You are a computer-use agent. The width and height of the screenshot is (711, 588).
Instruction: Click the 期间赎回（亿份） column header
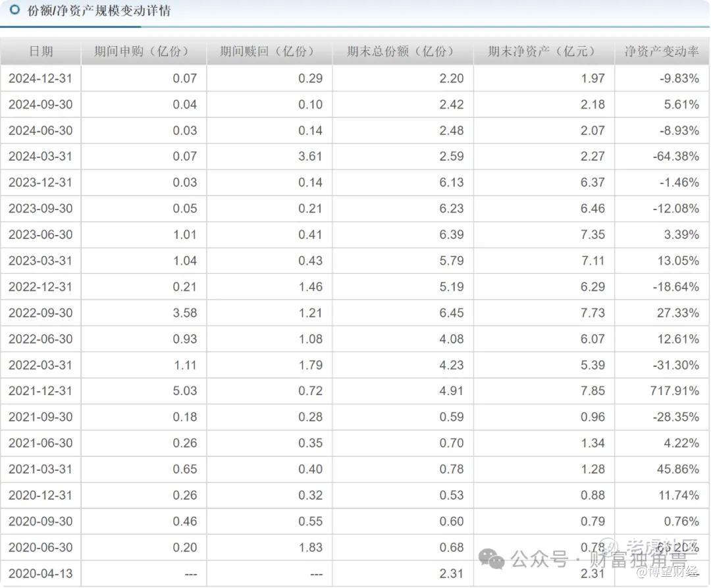point(269,51)
